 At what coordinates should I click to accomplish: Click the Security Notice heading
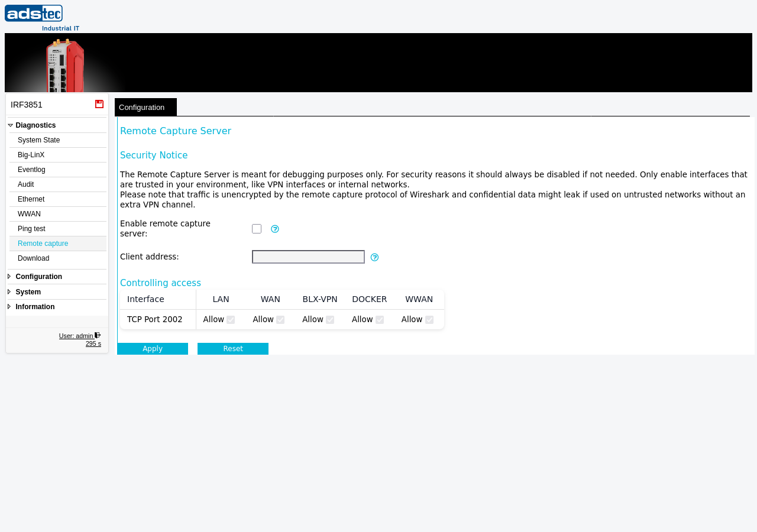click(x=154, y=155)
